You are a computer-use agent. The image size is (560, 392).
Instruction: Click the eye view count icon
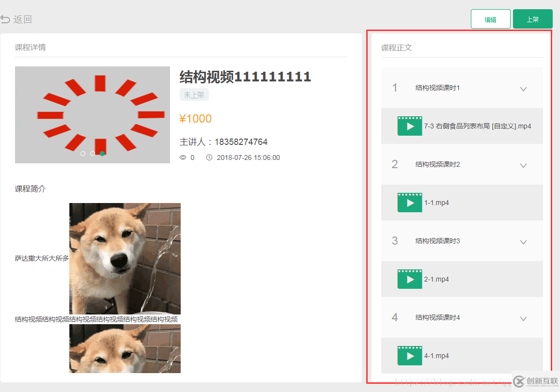coord(183,157)
